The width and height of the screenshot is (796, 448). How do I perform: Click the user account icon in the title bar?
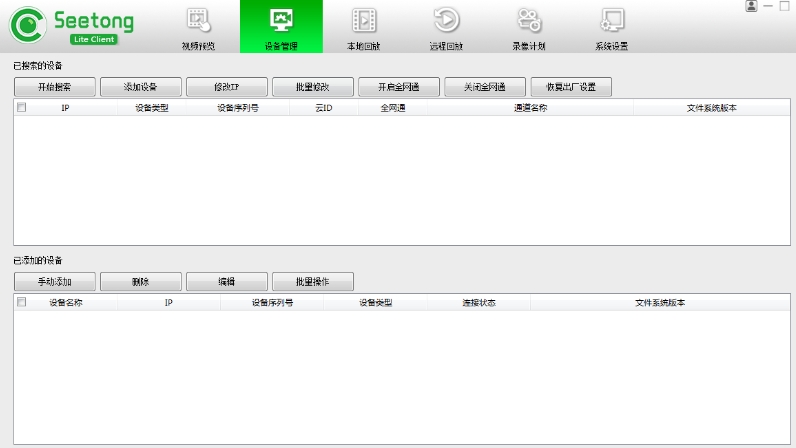click(751, 6)
